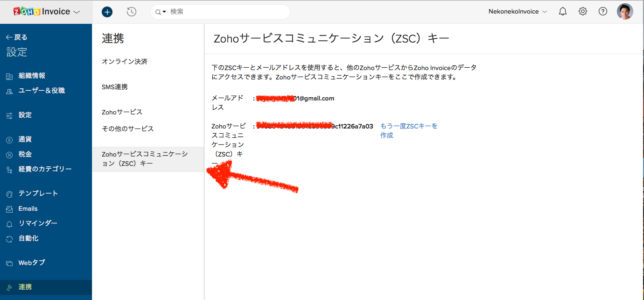Open the notifications bell icon
The width and height of the screenshot is (644, 300).
point(563,12)
